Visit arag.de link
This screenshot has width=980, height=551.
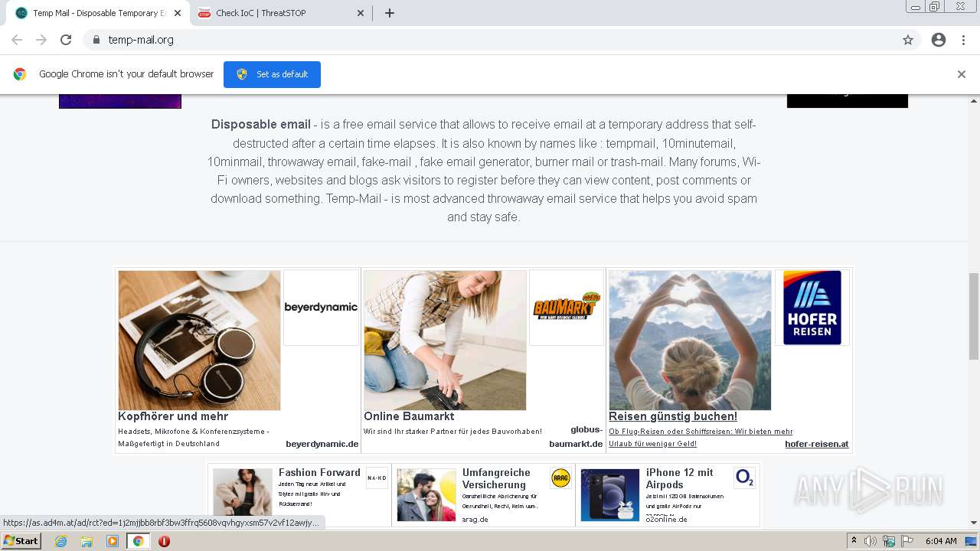click(475, 520)
